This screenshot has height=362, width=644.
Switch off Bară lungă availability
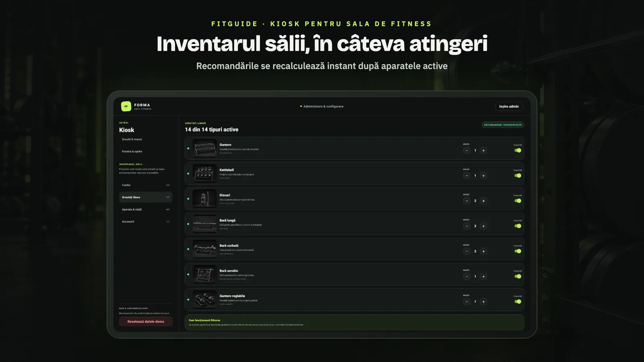518,226
